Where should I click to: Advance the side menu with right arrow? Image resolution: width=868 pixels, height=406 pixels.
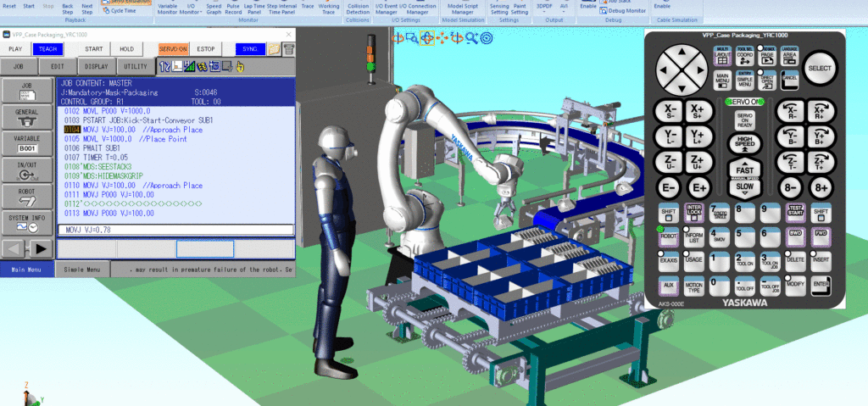point(41,248)
